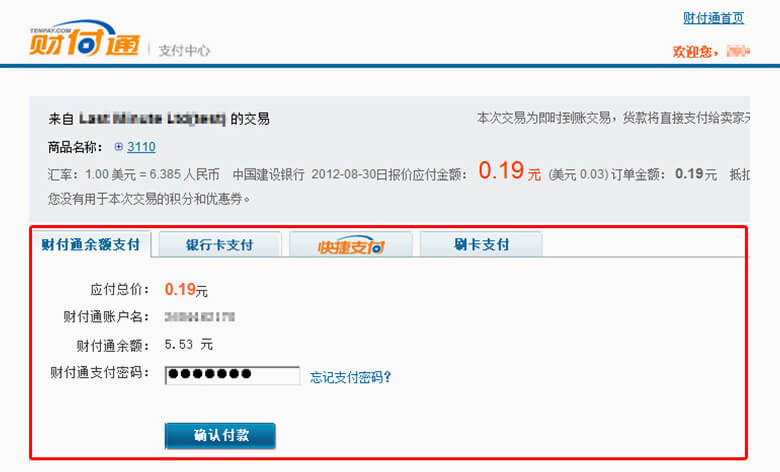
Task: Click the 5.53 元 balance value
Action: click(x=189, y=344)
